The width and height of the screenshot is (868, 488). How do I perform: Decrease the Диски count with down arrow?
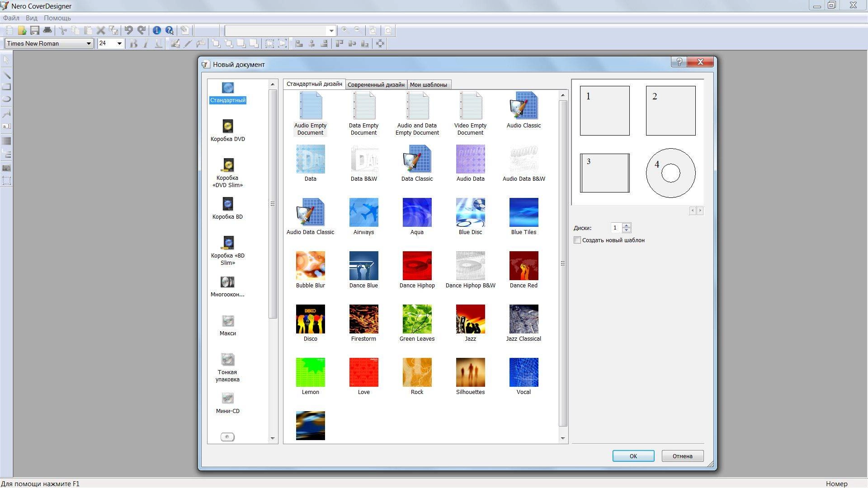626,230
